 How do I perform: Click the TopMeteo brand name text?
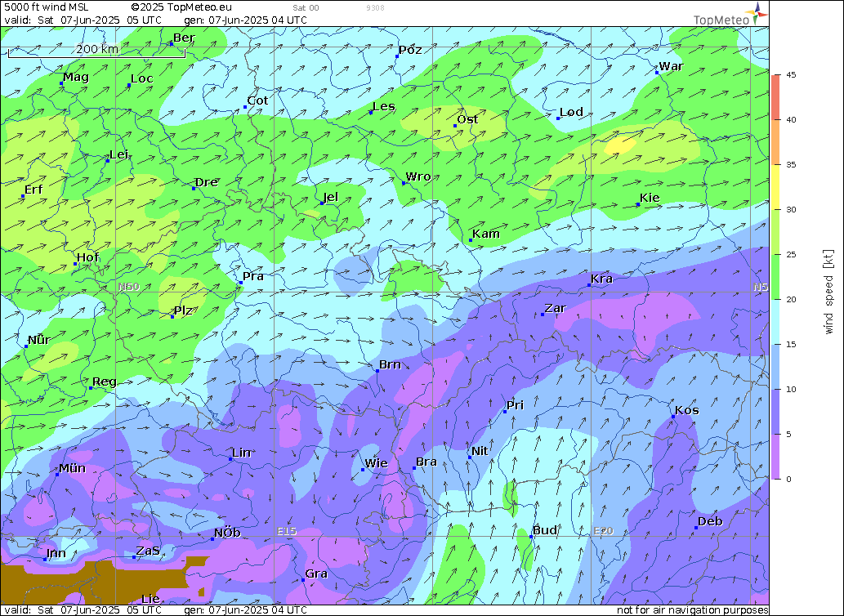(721, 20)
